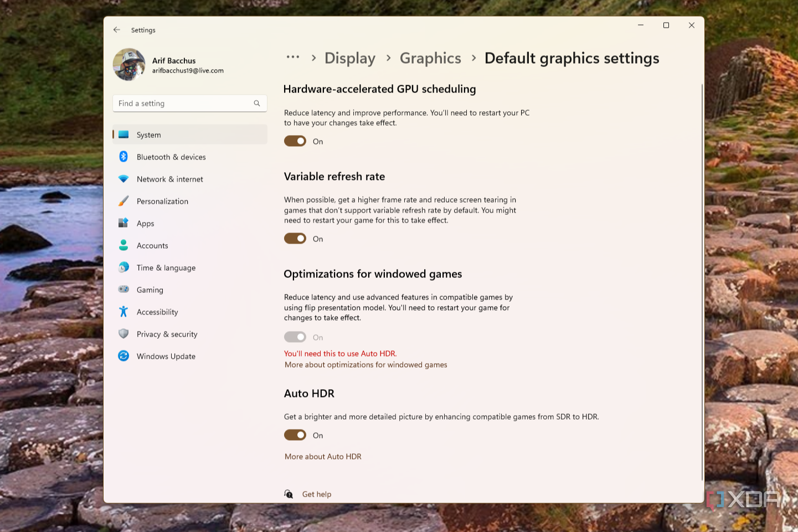
Task: Click the back arrow in Settings
Action: click(x=117, y=30)
